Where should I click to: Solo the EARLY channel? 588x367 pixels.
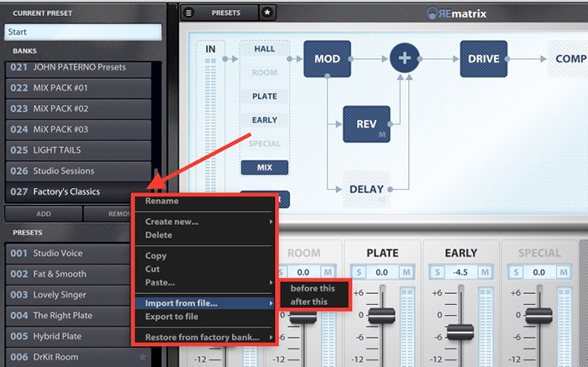pos(438,272)
